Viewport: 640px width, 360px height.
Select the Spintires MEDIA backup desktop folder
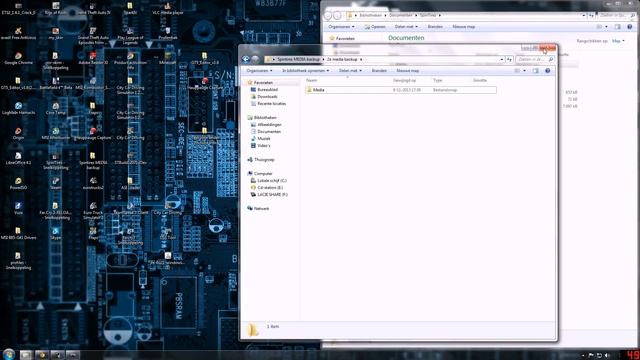(93, 161)
